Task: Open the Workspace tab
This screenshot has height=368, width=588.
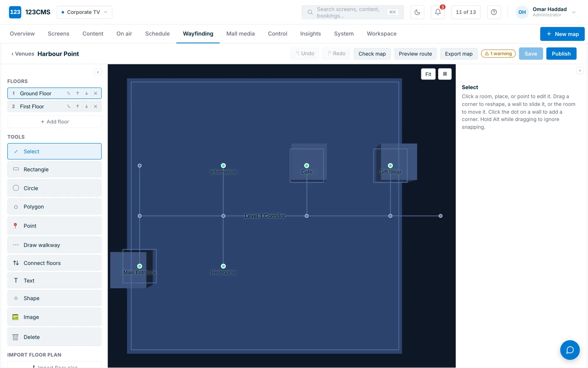Action: point(381,33)
